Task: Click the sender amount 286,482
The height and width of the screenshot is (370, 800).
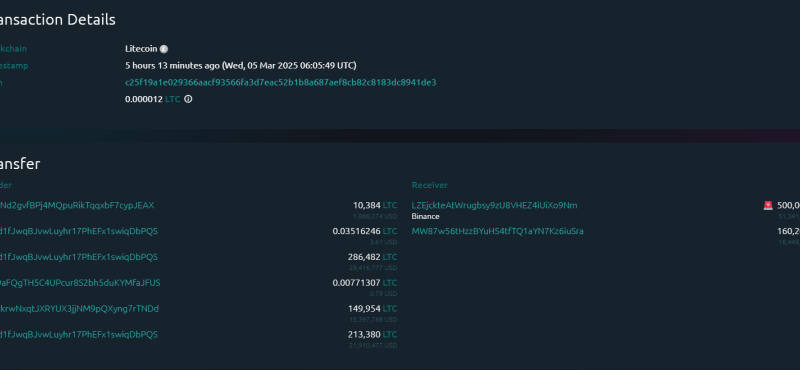Action: click(x=364, y=257)
